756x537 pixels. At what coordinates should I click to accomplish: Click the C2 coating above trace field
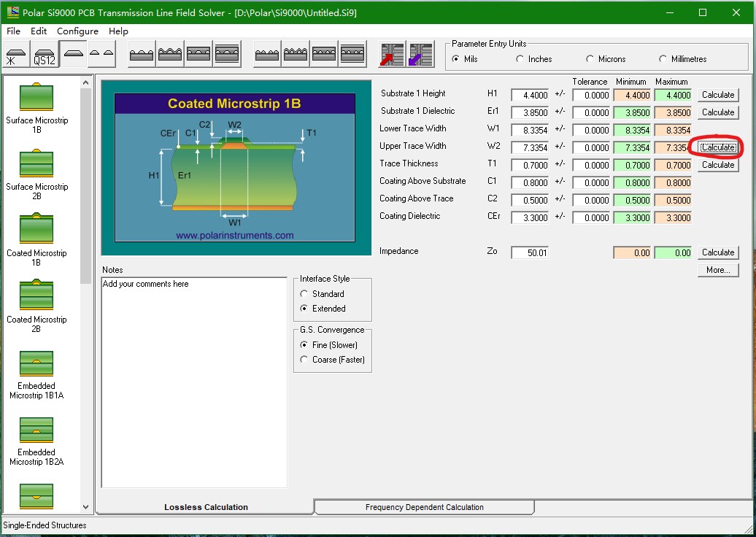tap(530, 200)
